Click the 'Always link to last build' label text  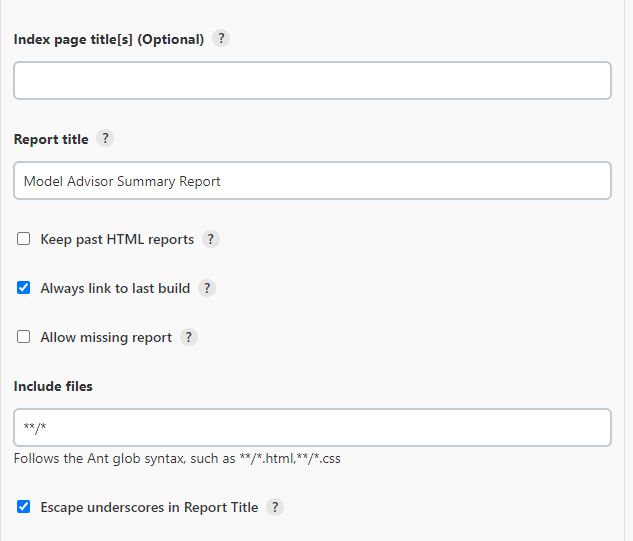coord(115,288)
